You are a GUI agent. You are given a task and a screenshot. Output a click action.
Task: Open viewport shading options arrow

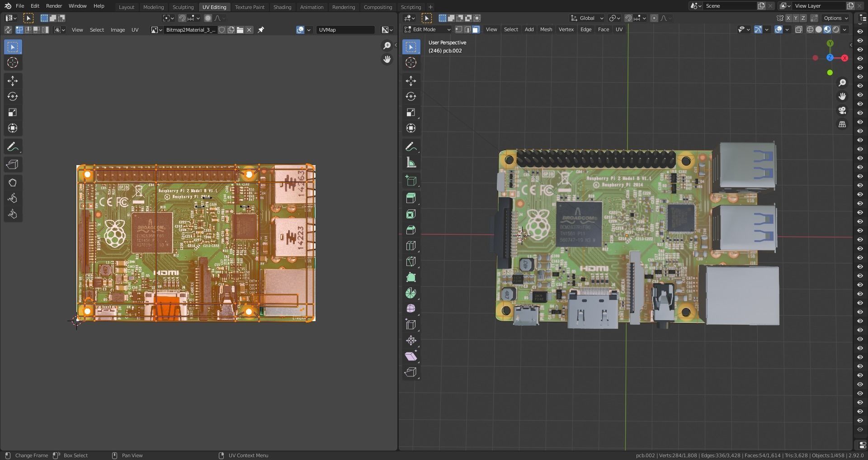coord(845,29)
